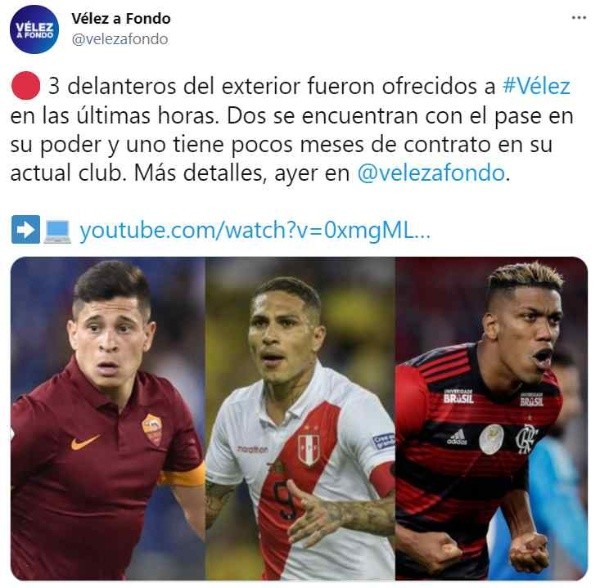600x588 pixels.
Task: Click the Peru federation crest on jersey
Action: pyautogui.click(x=309, y=446)
